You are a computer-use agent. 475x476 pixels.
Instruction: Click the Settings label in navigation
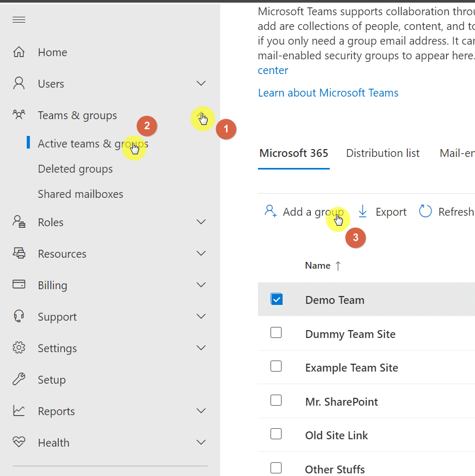[x=57, y=348]
